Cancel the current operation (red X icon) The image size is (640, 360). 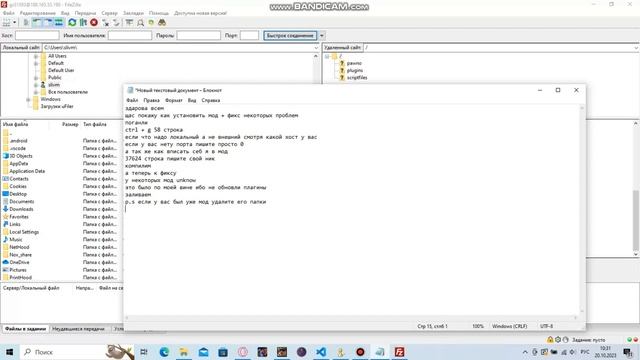(x=94, y=22)
